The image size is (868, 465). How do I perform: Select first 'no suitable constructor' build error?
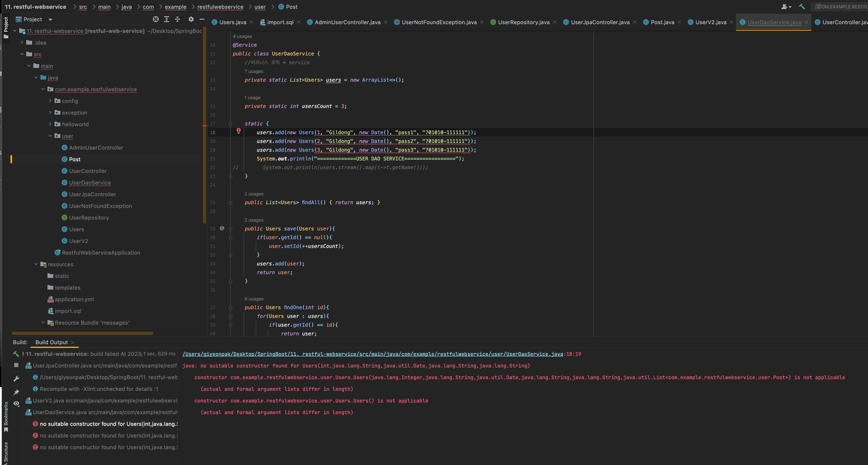pyautogui.click(x=105, y=424)
